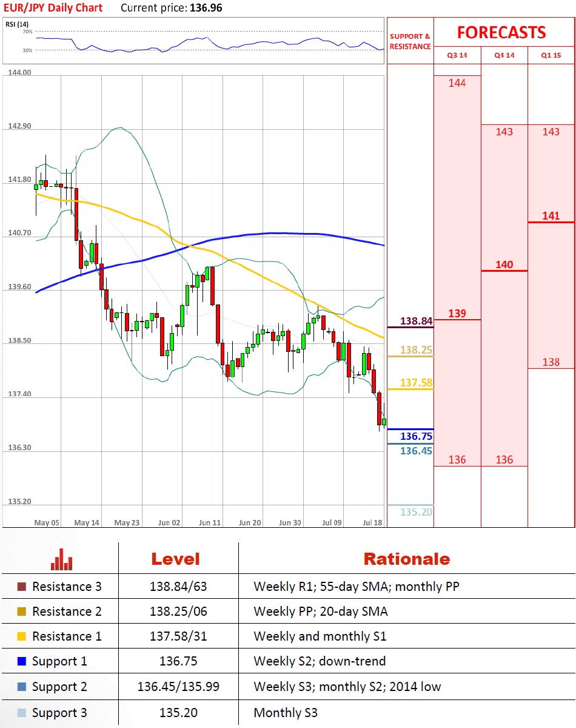Select the Support 2 steel-blue color square
This screenshot has height=728, width=576.
point(22,687)
